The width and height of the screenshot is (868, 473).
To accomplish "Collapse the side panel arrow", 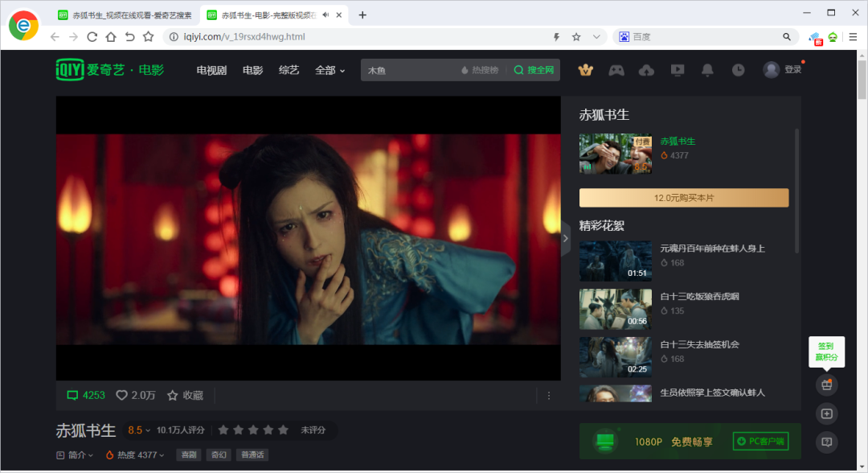I will 565,238.
